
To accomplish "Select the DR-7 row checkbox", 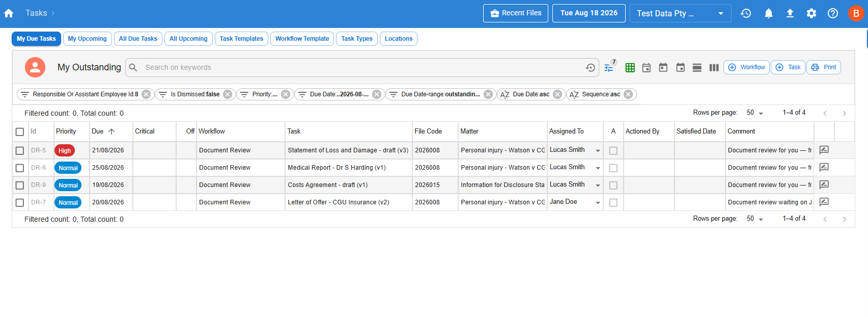I will coord(20,203).
